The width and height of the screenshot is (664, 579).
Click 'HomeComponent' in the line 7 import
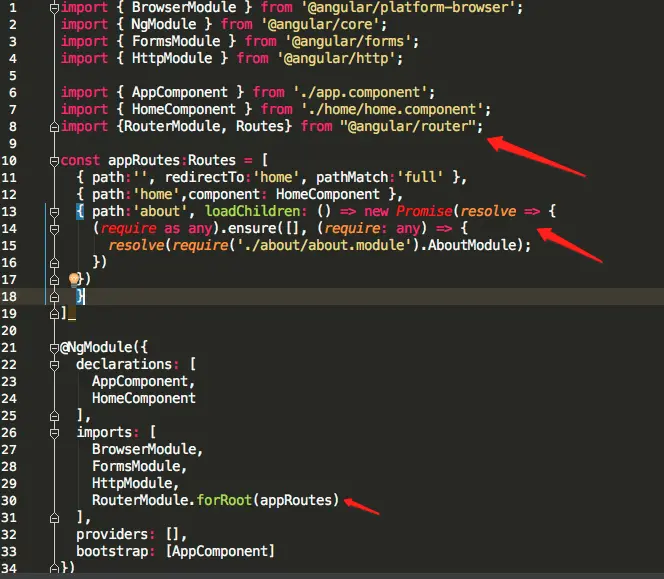[184, 109]
